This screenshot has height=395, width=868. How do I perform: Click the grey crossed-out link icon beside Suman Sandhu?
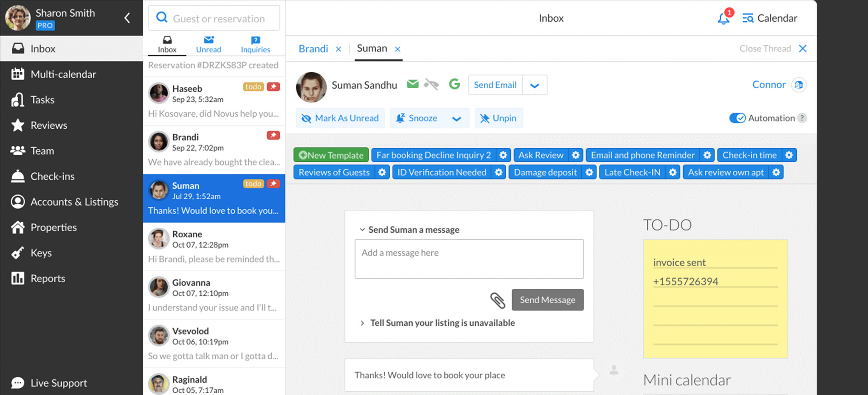click(431, 84)
